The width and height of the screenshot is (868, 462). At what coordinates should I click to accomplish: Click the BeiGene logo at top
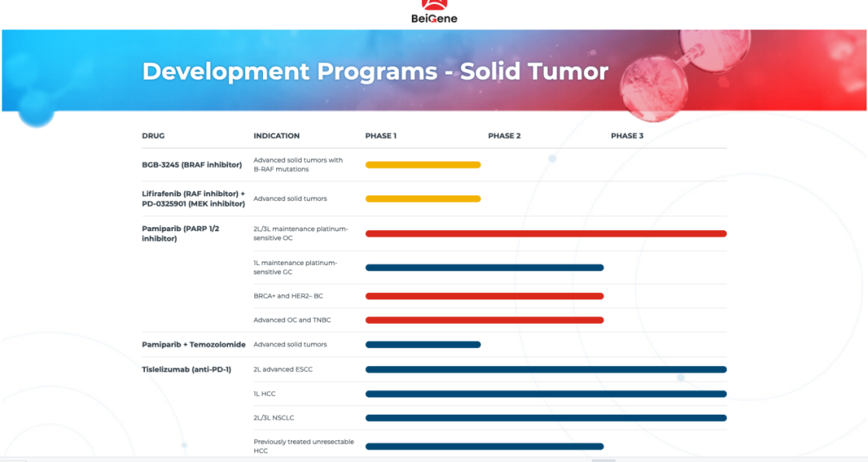point(434,12)
